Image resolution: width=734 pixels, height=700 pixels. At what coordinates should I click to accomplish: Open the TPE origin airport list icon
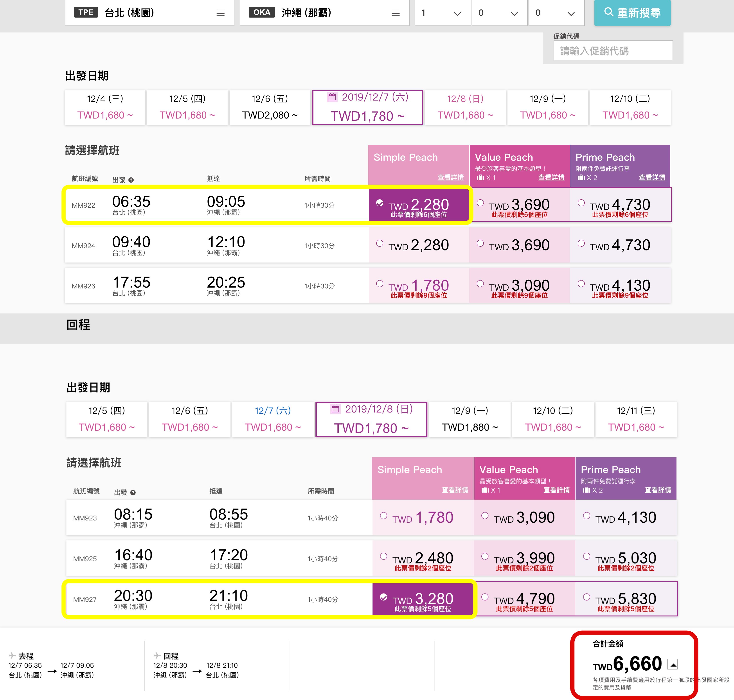(220, 13)
